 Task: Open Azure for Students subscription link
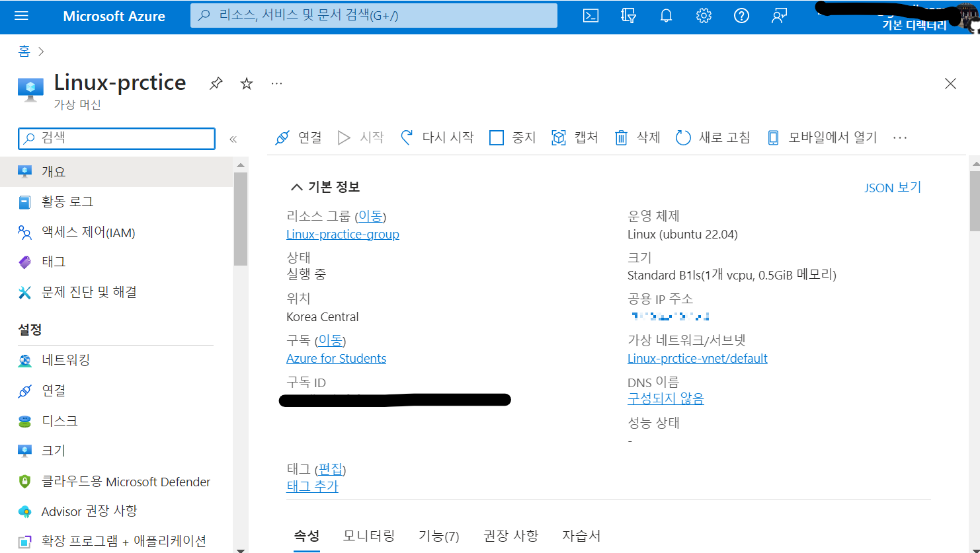(336, 359)
